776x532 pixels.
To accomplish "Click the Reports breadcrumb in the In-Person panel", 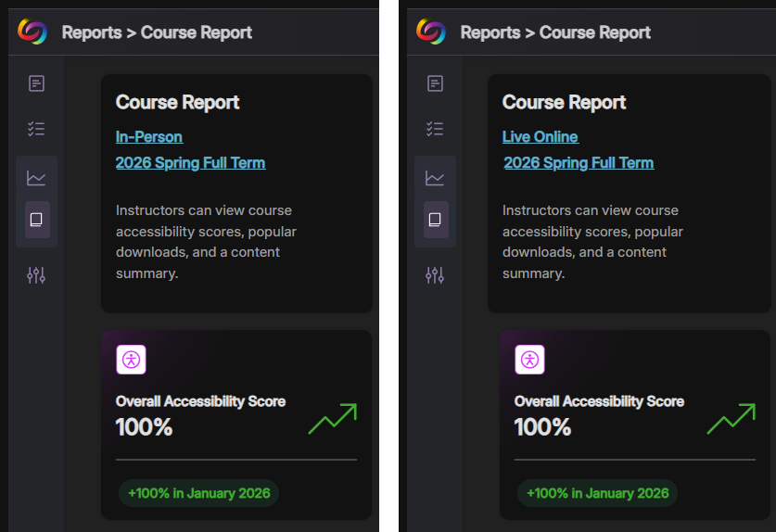I will coord(91,32).
